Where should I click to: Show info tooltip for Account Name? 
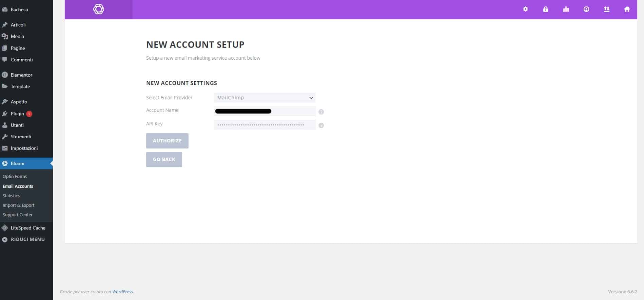tap(321, 112)
